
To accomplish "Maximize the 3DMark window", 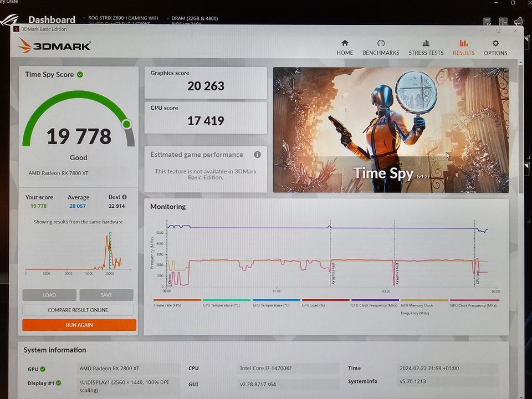I will point(498,30).
